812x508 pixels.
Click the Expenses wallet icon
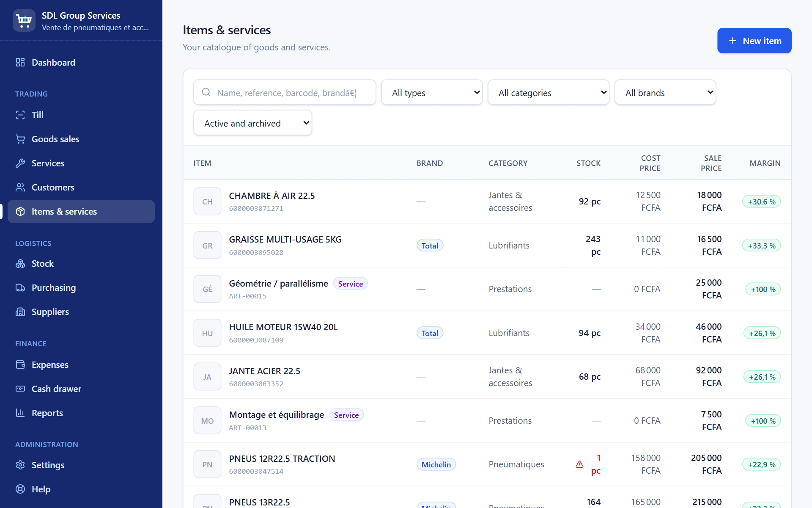point(20,364)
